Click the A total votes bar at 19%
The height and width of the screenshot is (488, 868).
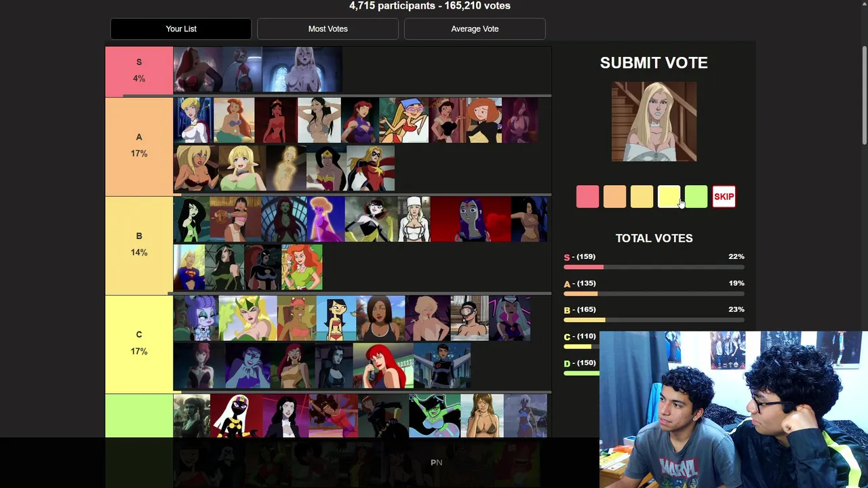pos(654,293)
